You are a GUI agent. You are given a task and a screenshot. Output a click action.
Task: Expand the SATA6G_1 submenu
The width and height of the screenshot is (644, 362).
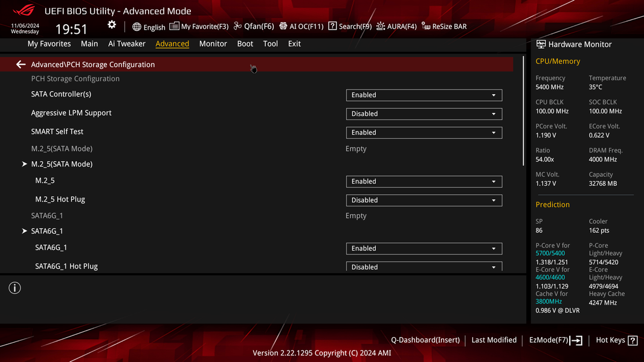(x=47, y=231)
